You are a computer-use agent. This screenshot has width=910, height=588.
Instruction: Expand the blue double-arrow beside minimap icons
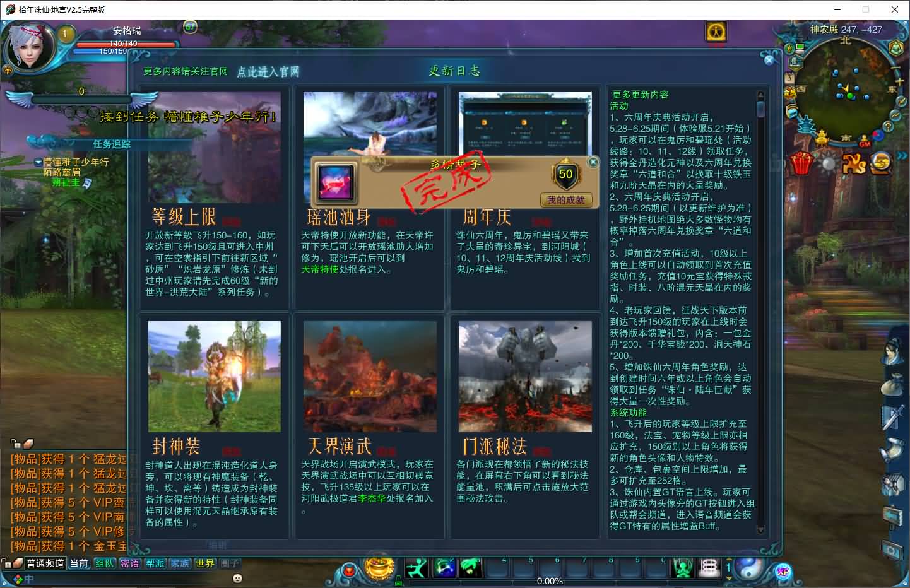pos(902,155)
